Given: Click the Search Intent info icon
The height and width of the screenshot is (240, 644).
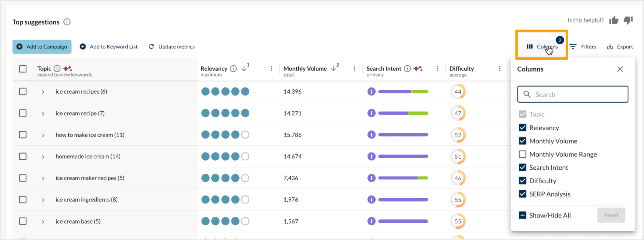Looking at the screenshot, I should (407, 69).
